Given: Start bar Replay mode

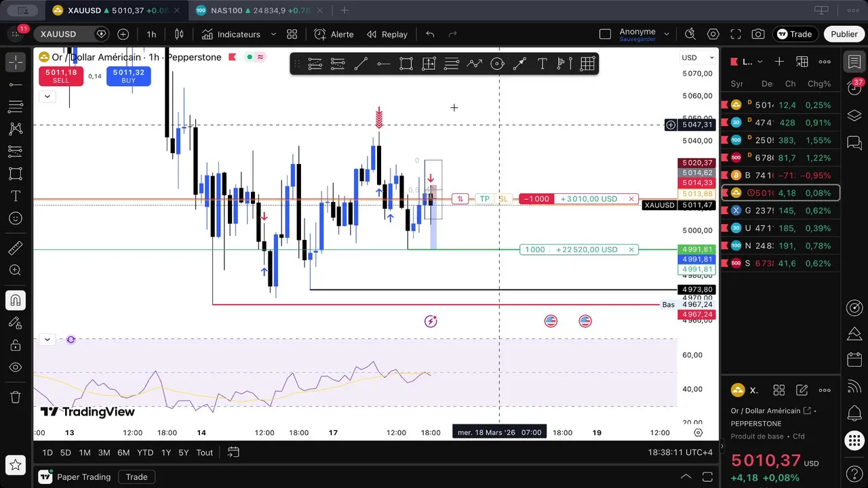Looking at the screenshot, I should 387,34.
